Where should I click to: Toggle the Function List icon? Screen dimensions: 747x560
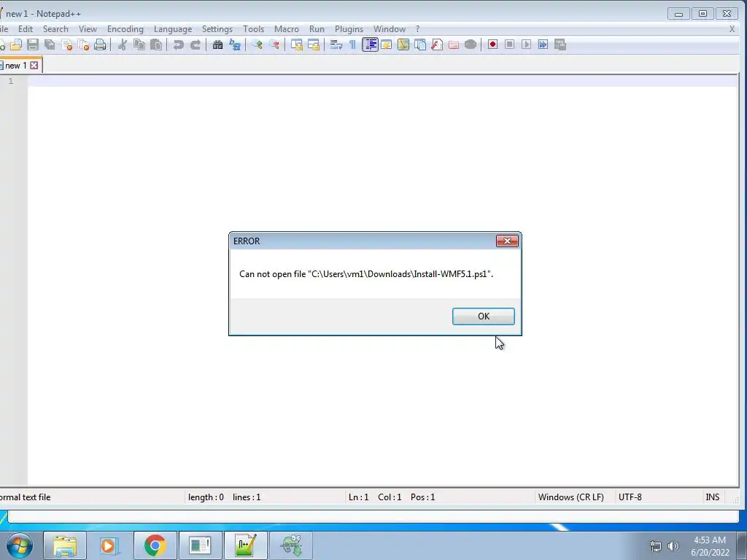pyautogui.click(x=437, y=44)
